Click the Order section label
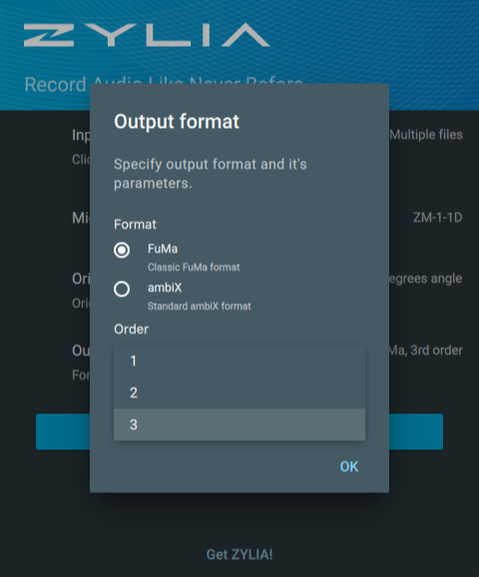The width and height of the screenshot is (479, 579). (131, 329)
